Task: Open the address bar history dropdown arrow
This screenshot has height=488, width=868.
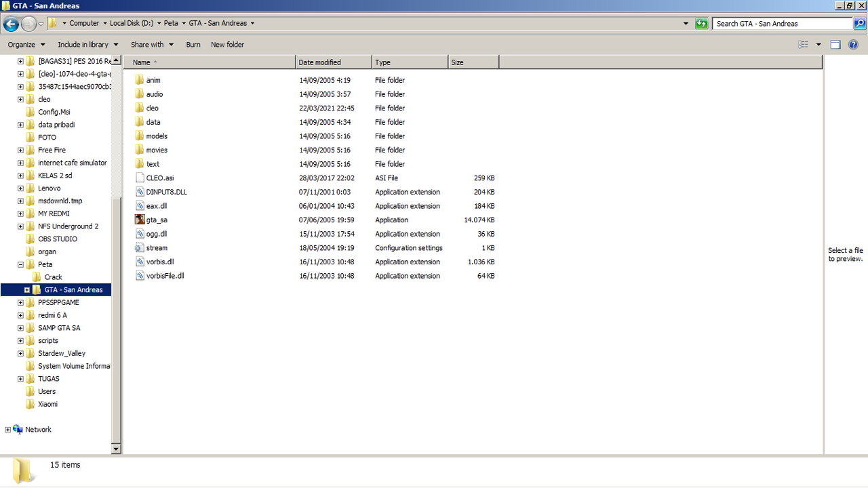Action: (686, 24)
